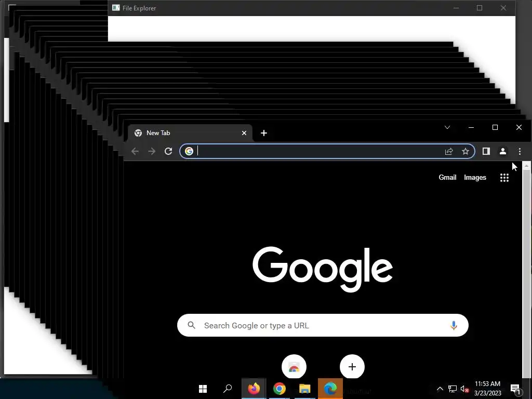The width and height of the screenshot is (532, 399).
Task: Maximize the File Explorer window
Action: (480, 8)
